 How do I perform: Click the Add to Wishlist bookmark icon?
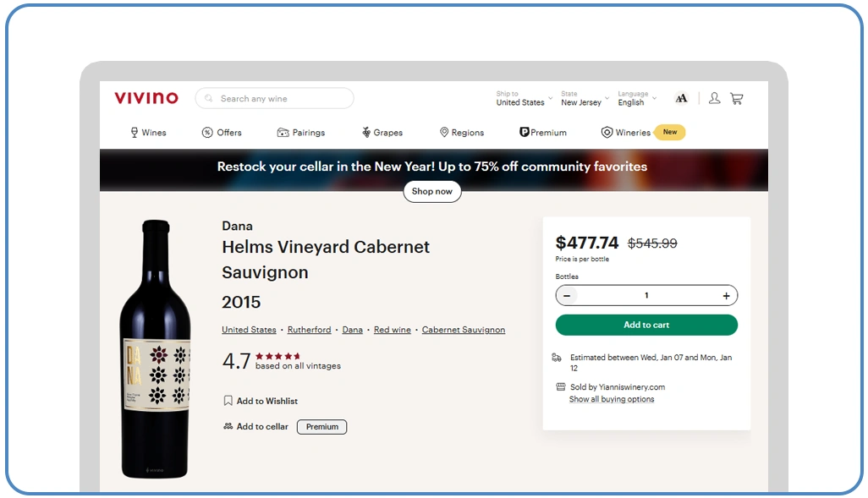tap(228, 401)
